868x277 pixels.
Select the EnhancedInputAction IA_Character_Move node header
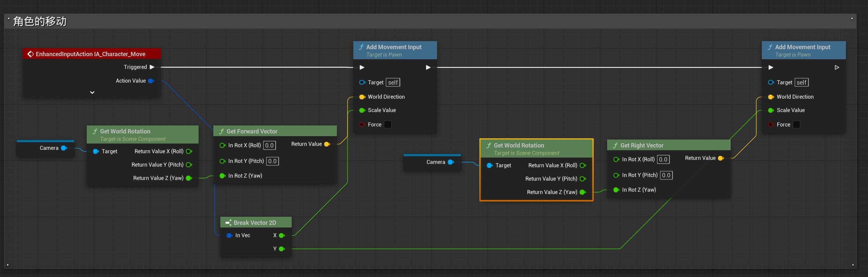tap(92, 54)
